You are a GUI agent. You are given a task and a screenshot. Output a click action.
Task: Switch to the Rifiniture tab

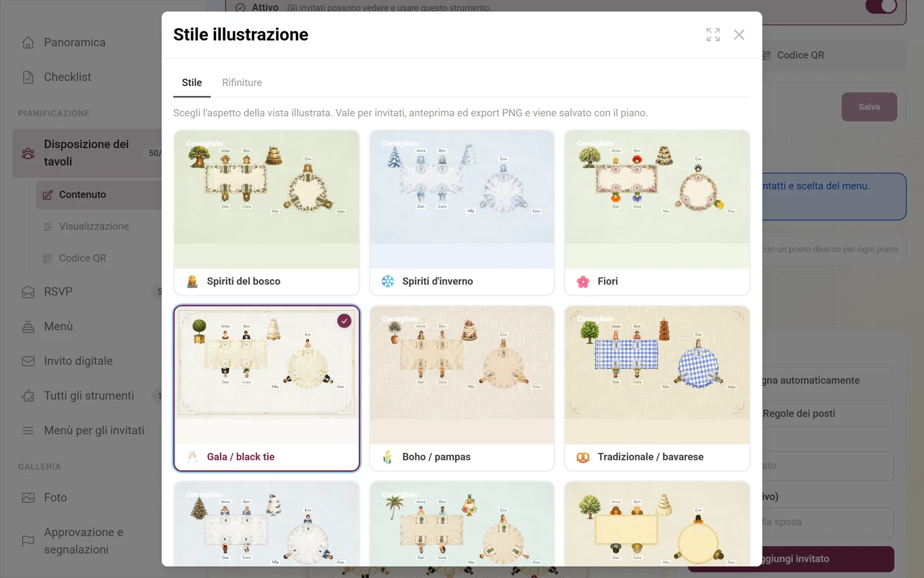click(242, 82)
